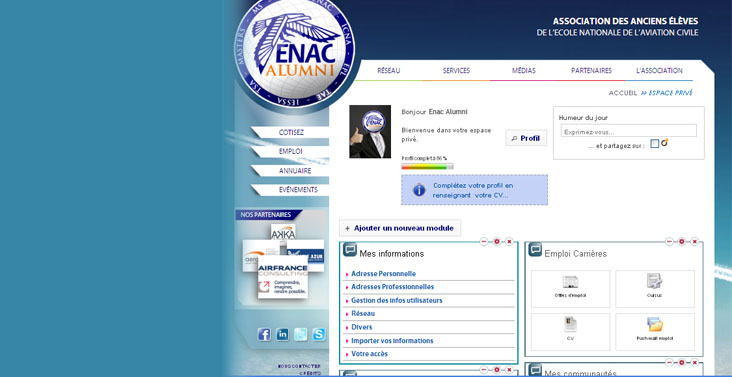Open the Twitter social icon
The width and height of the screenshot is (732, 377).
[301, 334]
